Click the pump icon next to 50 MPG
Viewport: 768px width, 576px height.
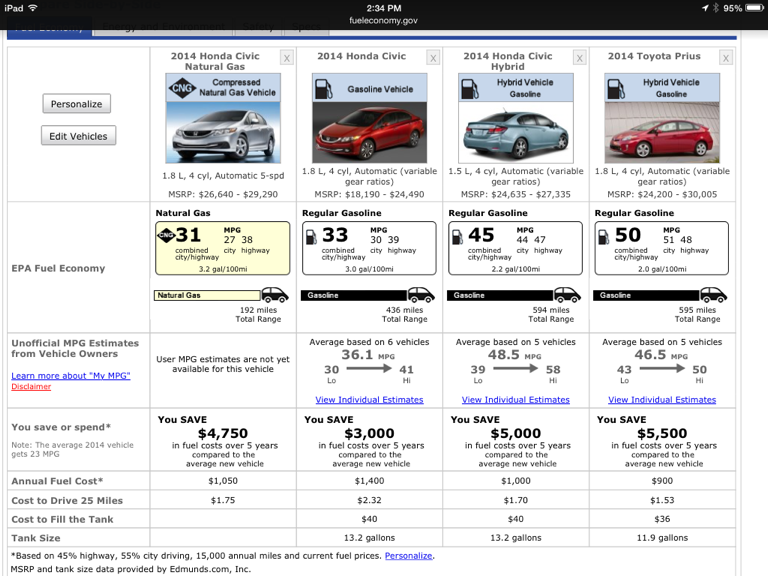tap(603, 237)
